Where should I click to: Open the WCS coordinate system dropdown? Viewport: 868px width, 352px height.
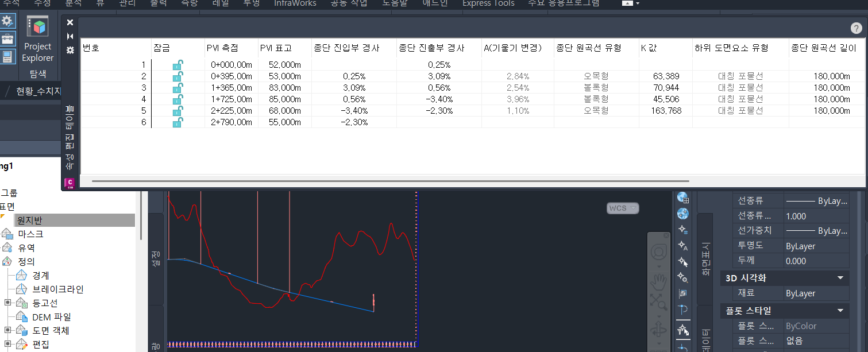pos(623,208)
